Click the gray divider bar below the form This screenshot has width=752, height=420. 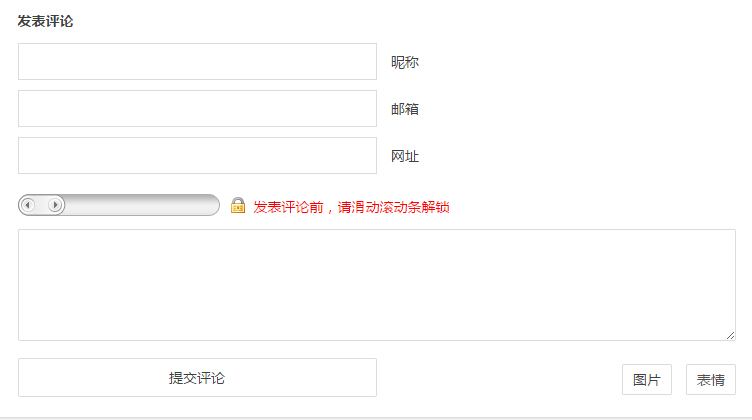(376, 418)
